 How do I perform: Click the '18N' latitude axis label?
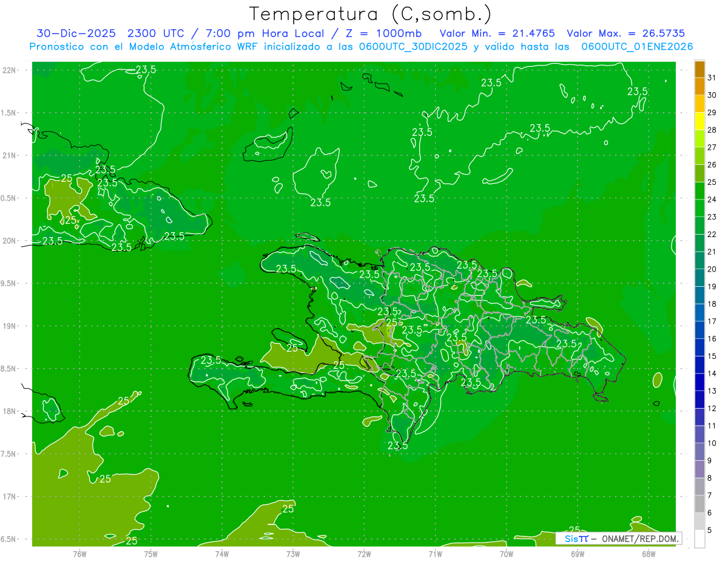9,411
